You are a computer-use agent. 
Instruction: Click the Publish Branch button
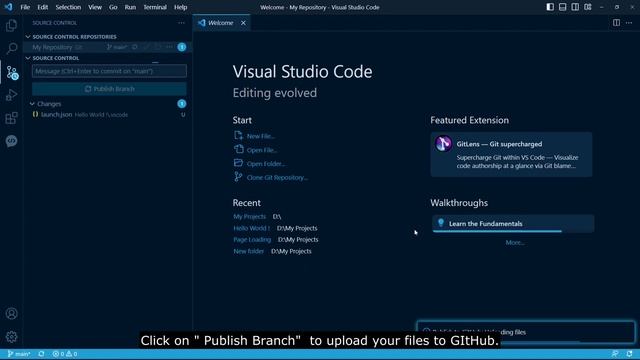click(109, 89)
